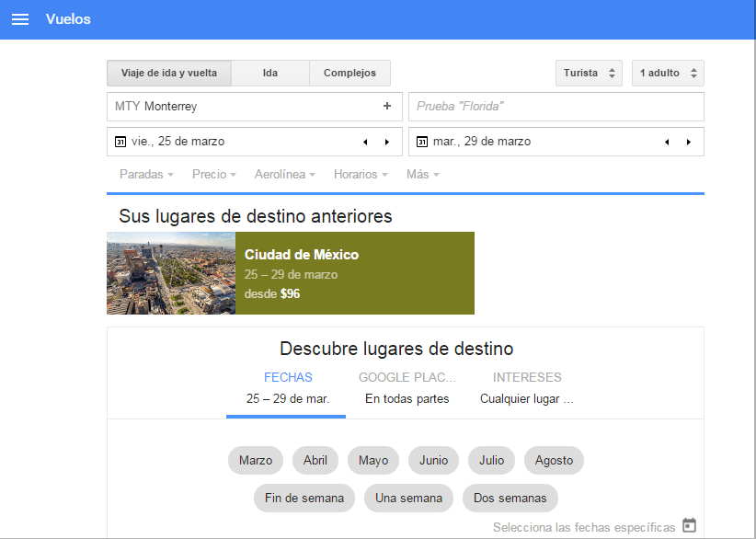Expand the Paradas filter

coord(145,174)
